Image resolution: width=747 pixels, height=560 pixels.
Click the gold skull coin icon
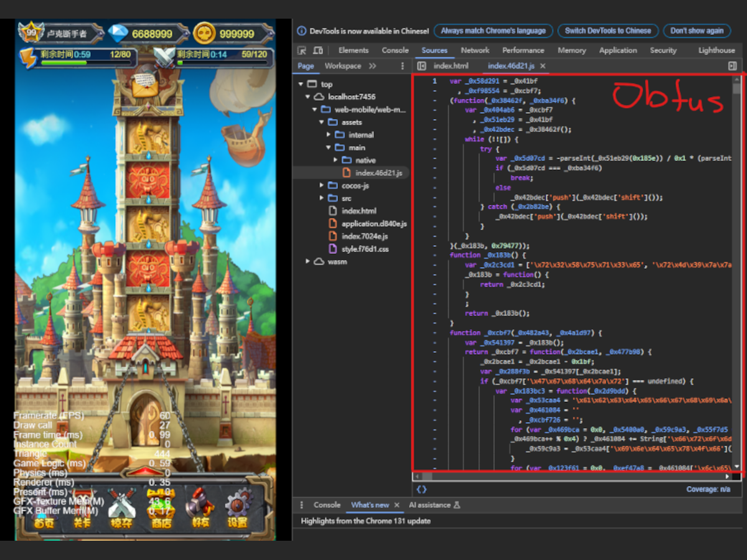[204, 34]
